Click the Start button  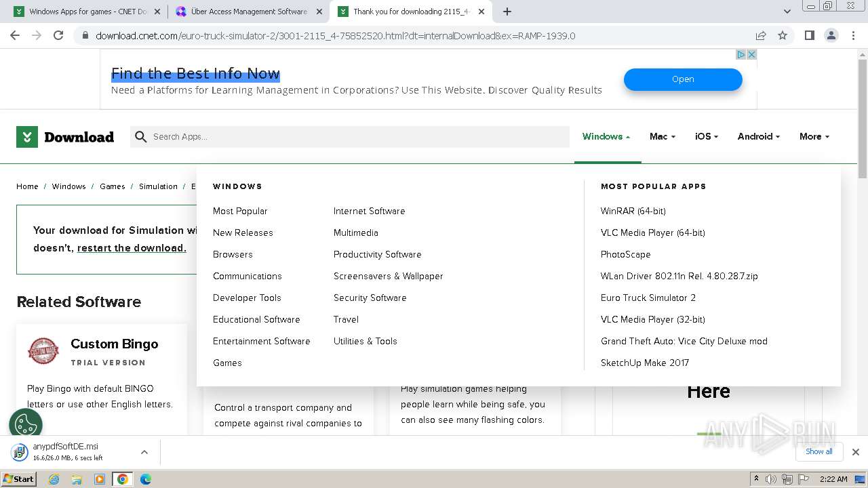coord(18,479)
